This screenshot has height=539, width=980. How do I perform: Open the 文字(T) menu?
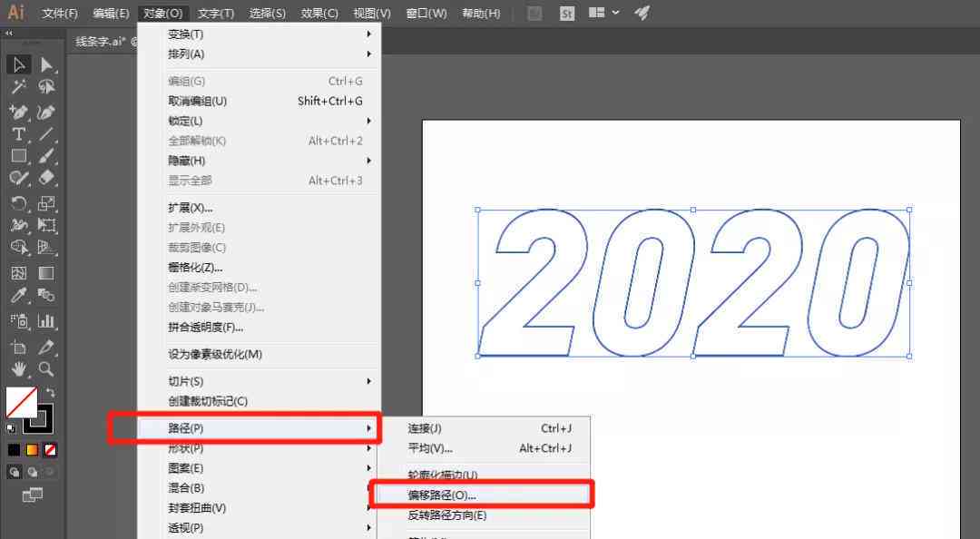tap(216, 13)
